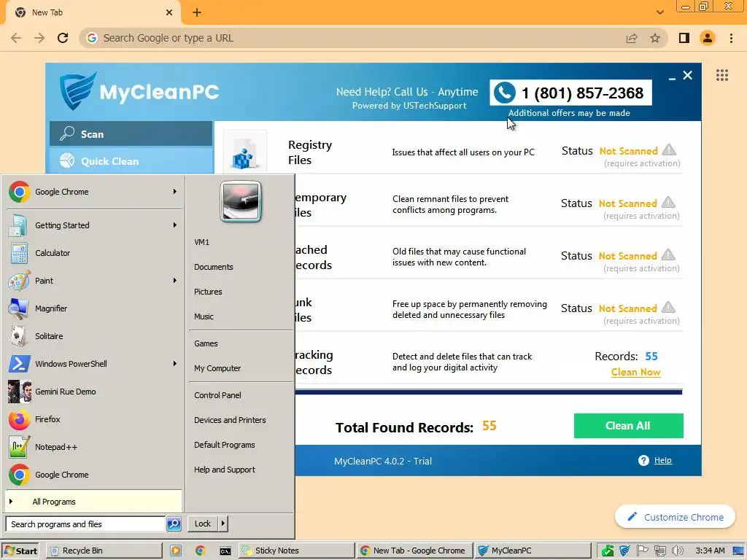
Task: Open the media player taskbar icon
Action: pos(176,551)
